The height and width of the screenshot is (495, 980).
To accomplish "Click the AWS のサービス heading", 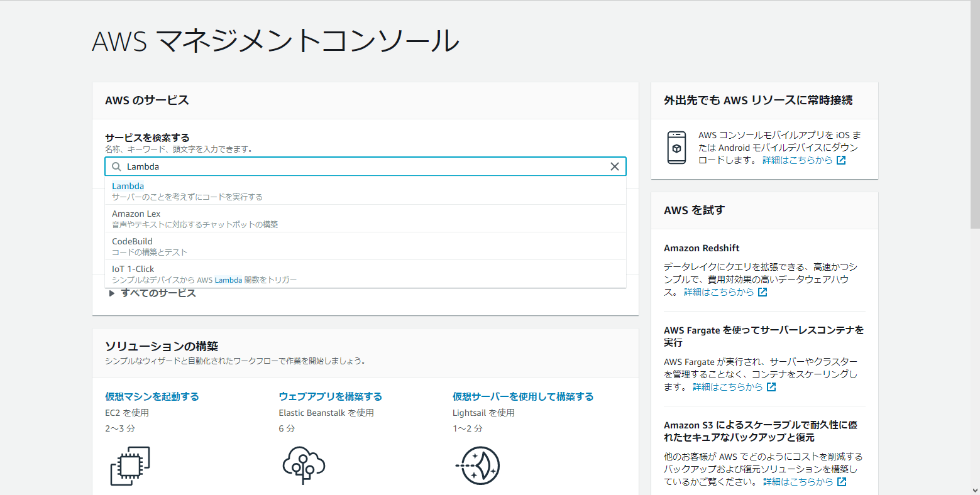I will [147, 101].
